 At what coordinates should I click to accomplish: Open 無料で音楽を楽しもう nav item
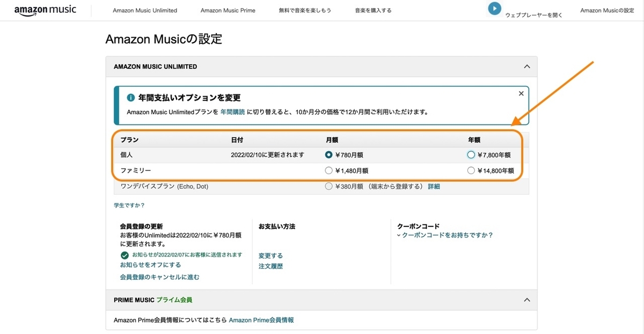(305, 10)
